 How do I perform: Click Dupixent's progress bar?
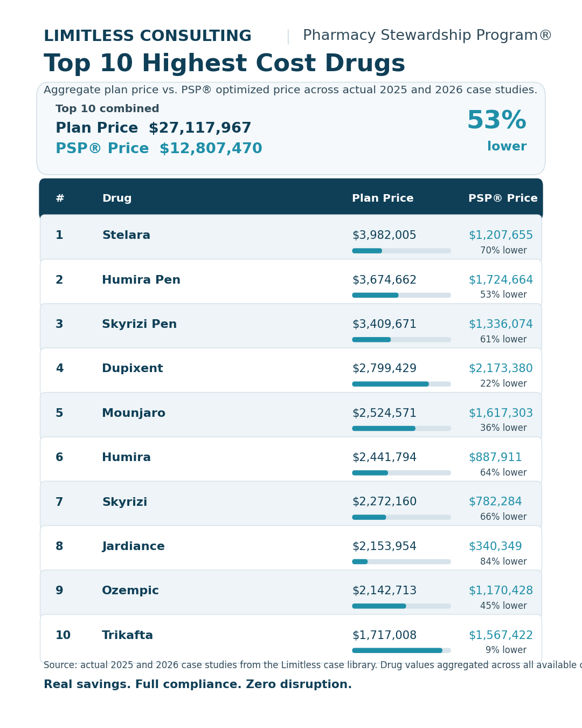tap(401, 384)
